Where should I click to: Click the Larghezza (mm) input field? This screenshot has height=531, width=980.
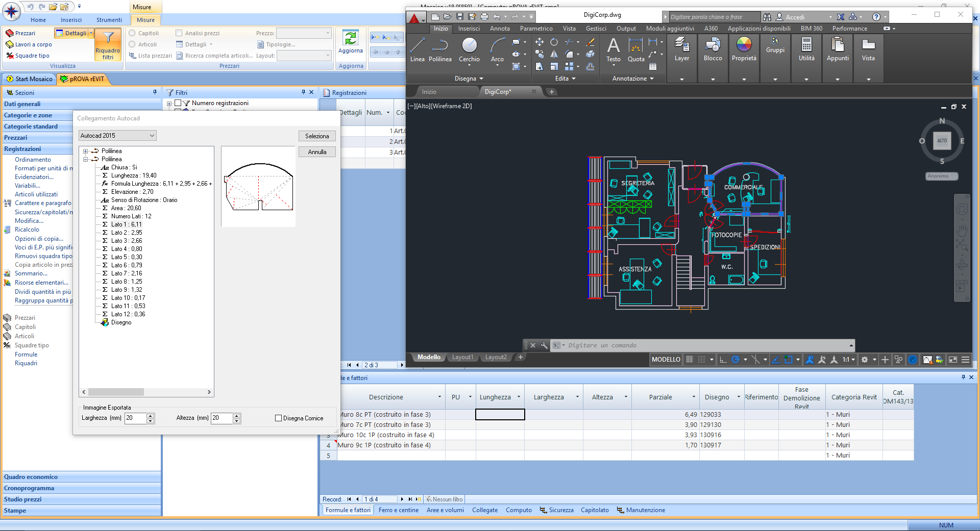coord(135,418)
